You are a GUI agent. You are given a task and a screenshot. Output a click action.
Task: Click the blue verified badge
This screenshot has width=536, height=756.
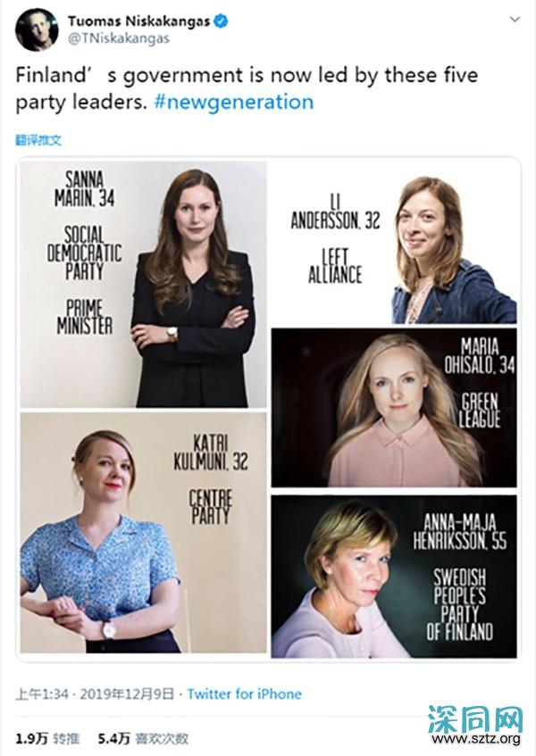tap(221, 21)
